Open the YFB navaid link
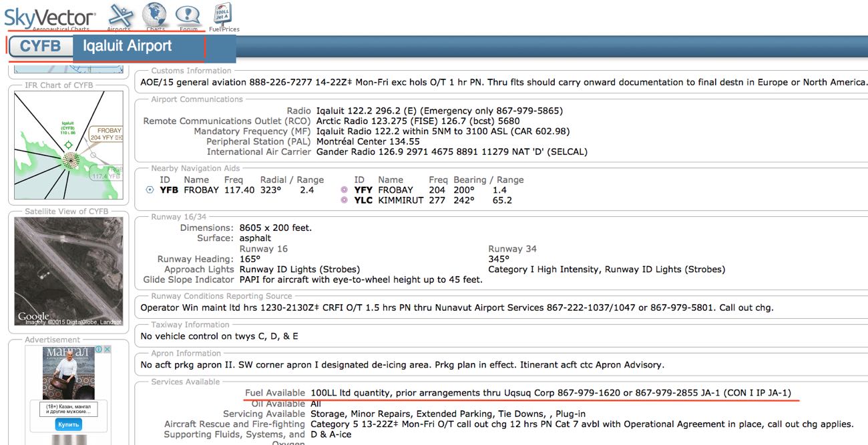The height and width of the screenshot is (445, 868). pos(169,190)
